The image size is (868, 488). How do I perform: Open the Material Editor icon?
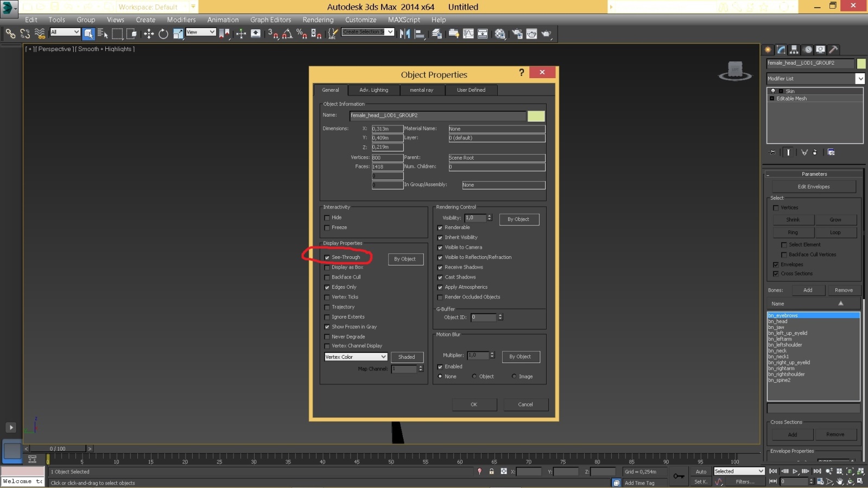pos(500,34)
